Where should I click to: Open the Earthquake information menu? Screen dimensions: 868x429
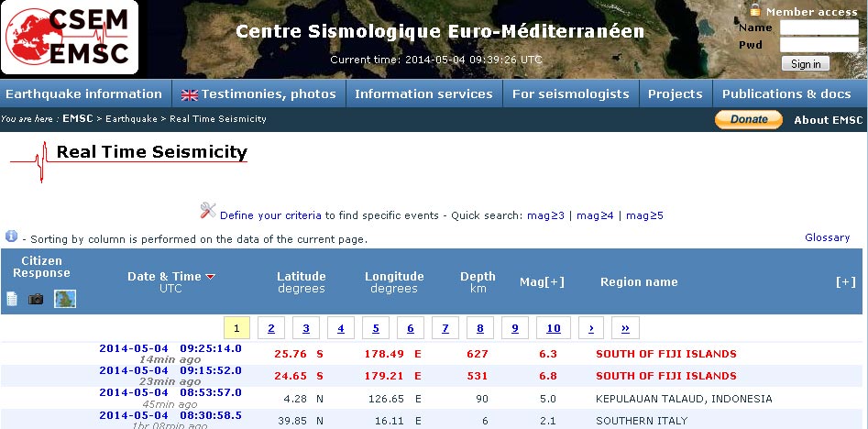click(x=83, y=93)
